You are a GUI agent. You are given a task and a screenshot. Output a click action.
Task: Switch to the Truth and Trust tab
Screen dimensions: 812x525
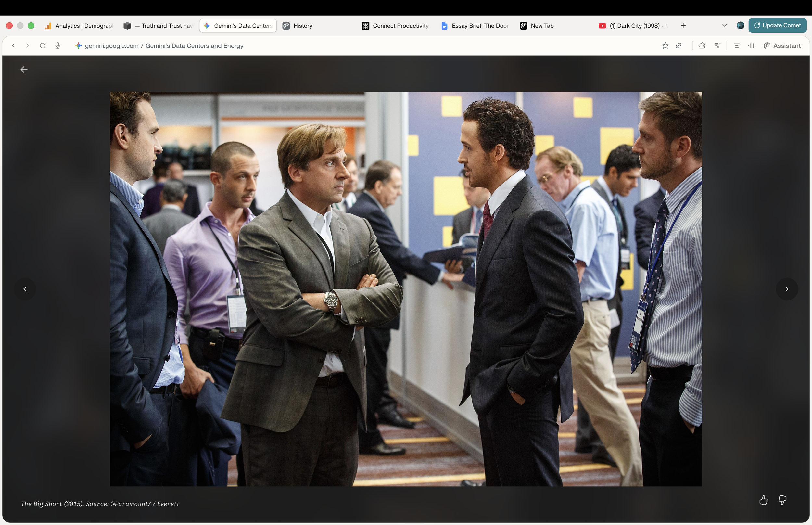[159, 26]
